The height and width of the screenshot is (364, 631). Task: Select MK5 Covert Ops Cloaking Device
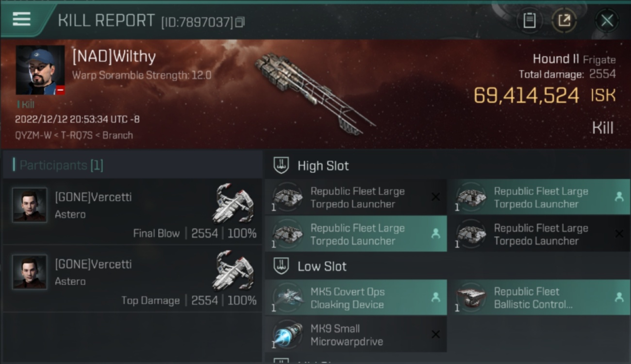click(x=356, y=298)
